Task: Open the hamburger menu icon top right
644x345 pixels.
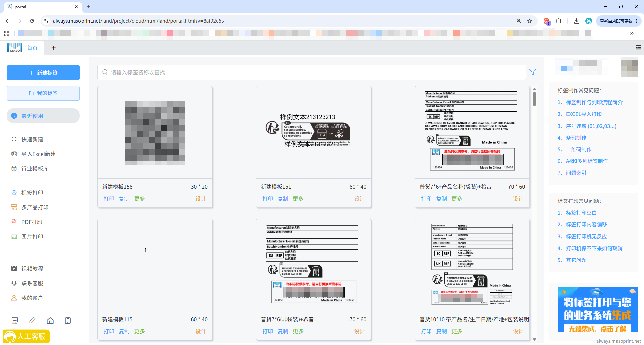Action: pyautogui.click(x=638, y=47)
